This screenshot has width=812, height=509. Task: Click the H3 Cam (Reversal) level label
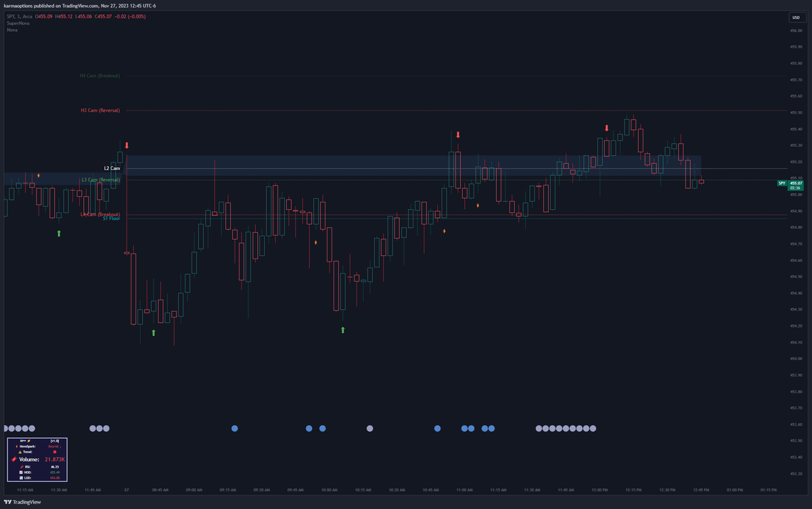pos(100,110)
